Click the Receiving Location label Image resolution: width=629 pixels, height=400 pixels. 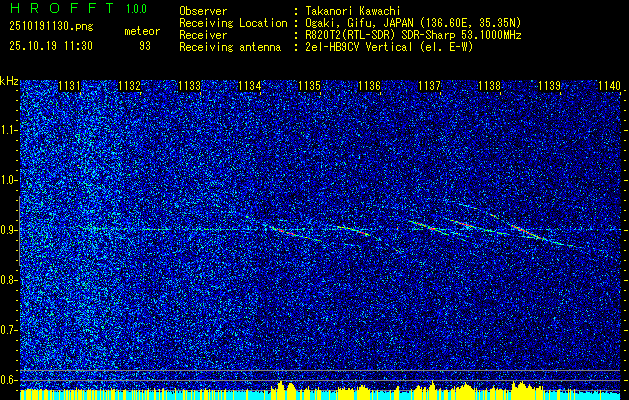tap(233, 23)
